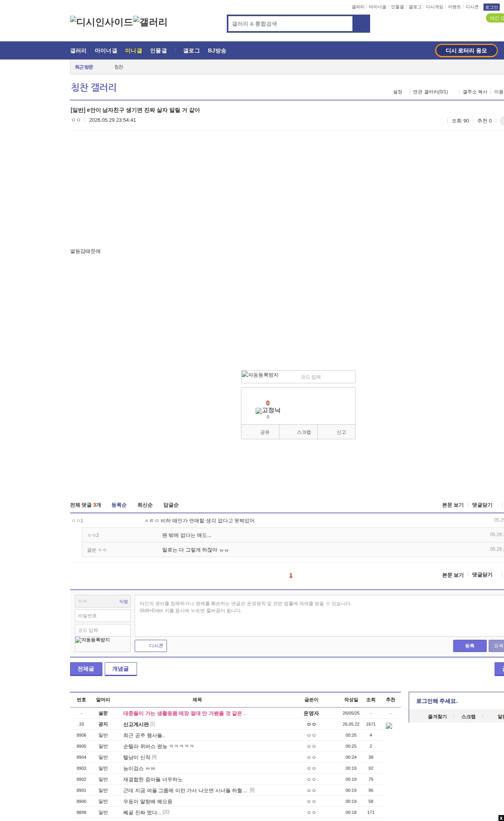The height and width of the screenshot is (821, 504).
Task: Click 즐겨찾기 in the login box
Action: pos(437,717)
